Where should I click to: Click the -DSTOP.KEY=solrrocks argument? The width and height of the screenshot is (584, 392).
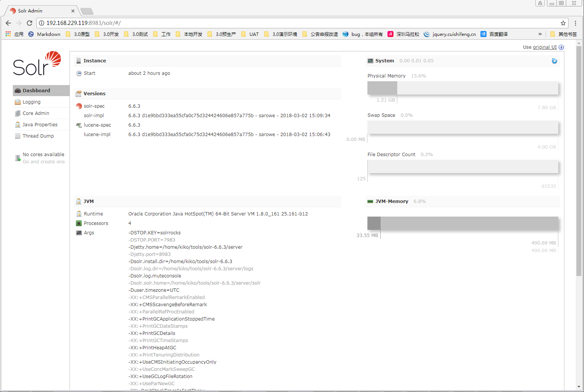tap(155, 233)
